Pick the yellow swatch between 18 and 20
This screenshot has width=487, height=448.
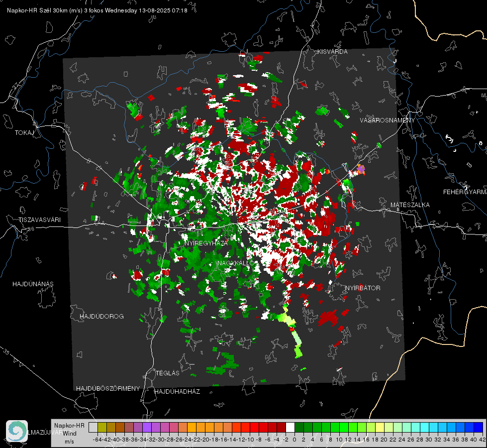[x=380, y=427]
